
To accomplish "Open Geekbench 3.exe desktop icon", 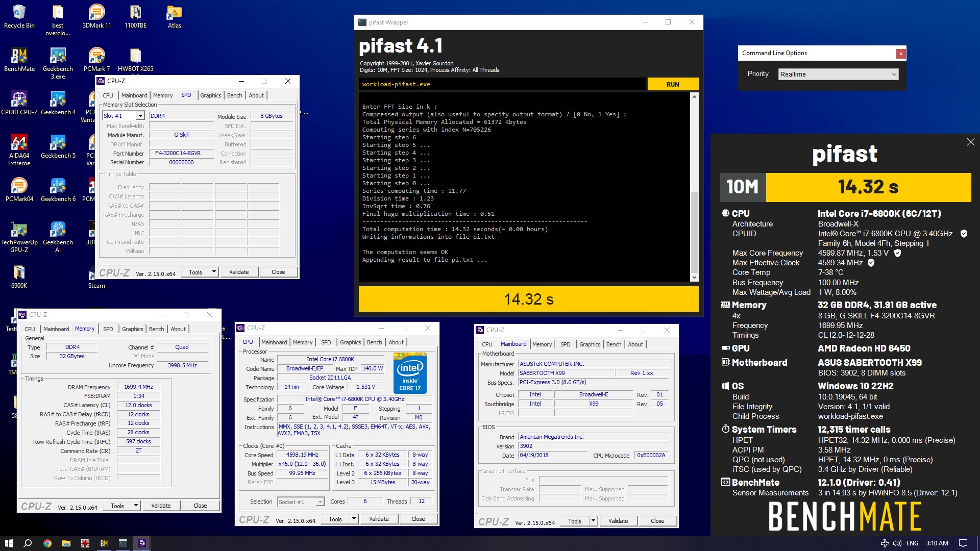I will [58, 63].
